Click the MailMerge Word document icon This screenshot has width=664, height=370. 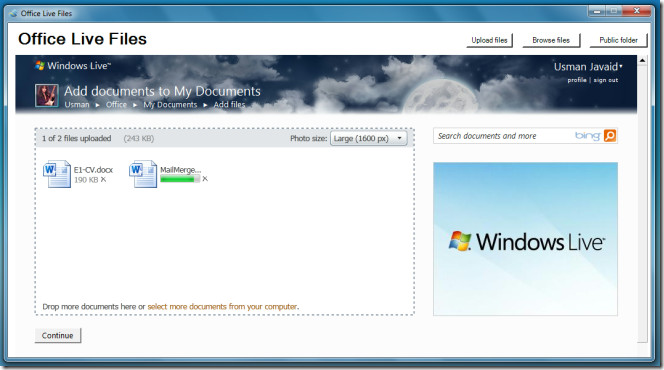[x=143, y=174]
